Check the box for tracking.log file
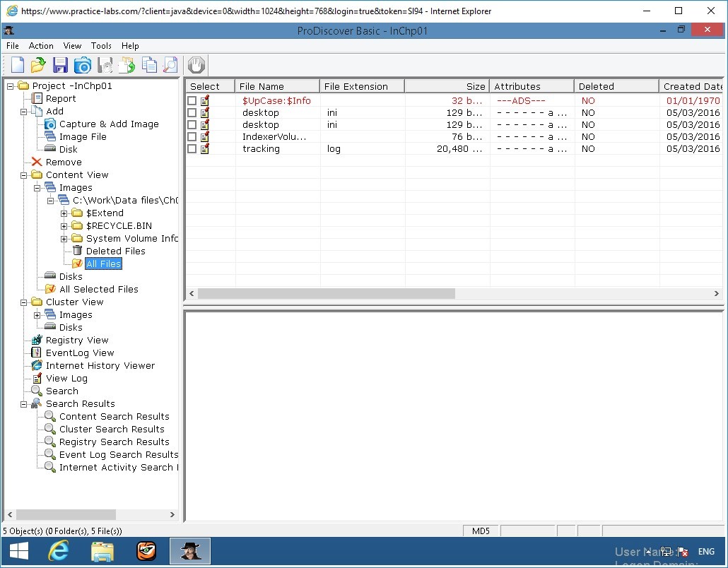The height and width of the screenshot is (568, 728). tap(192, 149)
